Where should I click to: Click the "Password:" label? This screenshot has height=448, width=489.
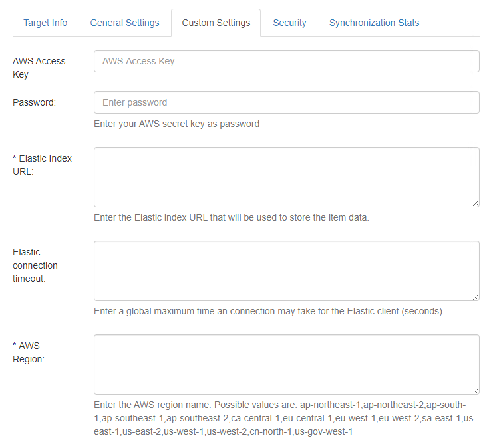pyautogui.click(x=34, y=102)
